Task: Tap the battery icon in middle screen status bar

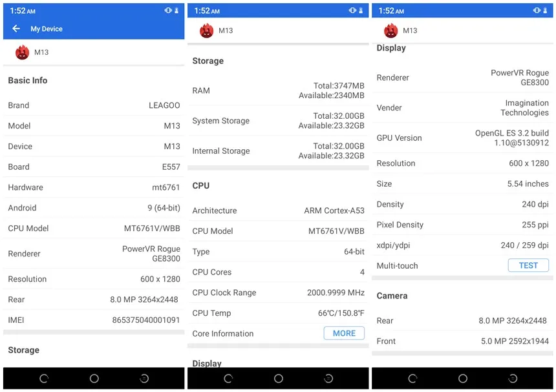Action: pyautogui.click(x=361, y=10)
